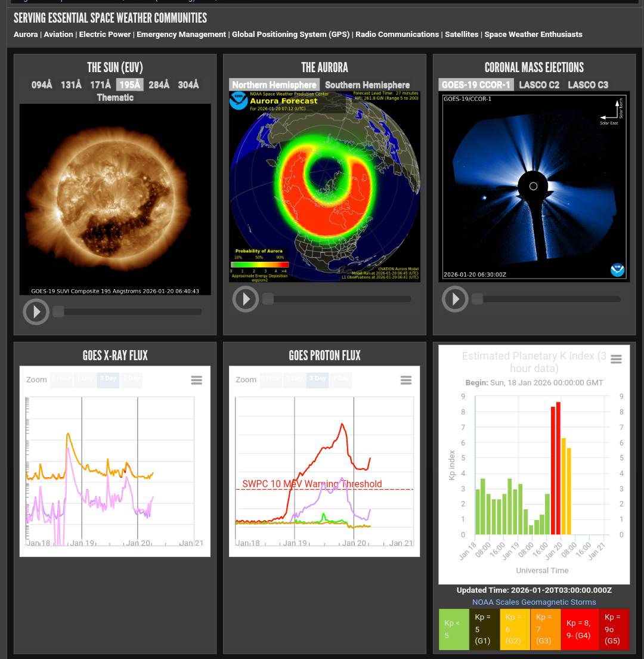The image size is (644, 659).
Task: Move the Aurora animation slider
Action: 268,299
